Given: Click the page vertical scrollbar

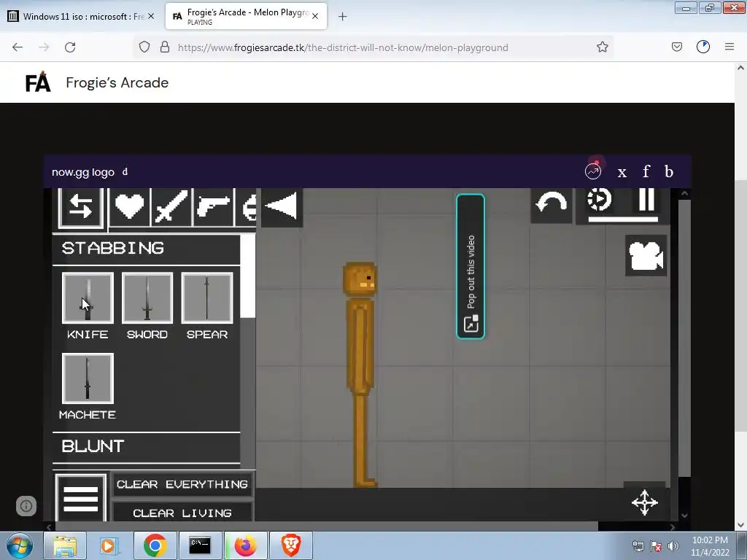Looking at the screenshot, I should pos(741,305).
